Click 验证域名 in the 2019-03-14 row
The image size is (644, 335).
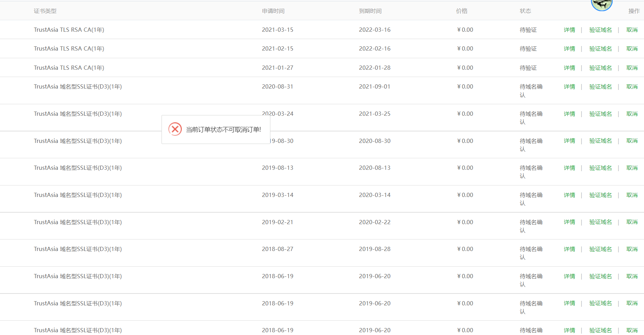pos(600,195)
